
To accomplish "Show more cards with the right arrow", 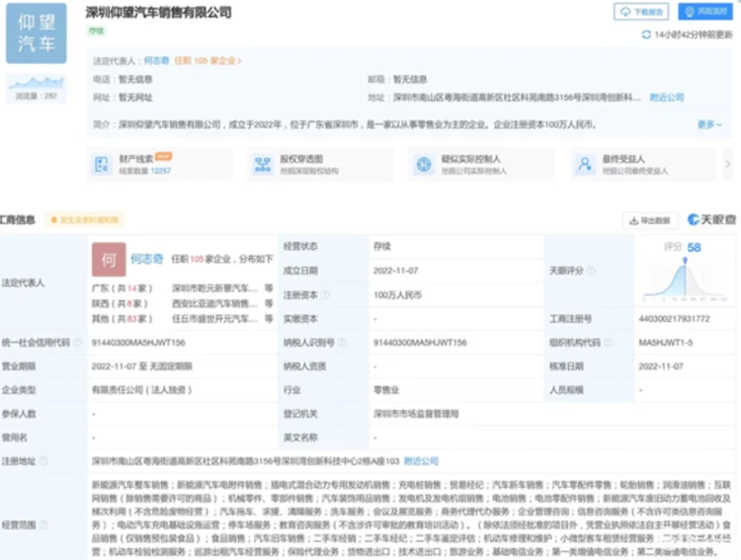I will click(728, 164).
